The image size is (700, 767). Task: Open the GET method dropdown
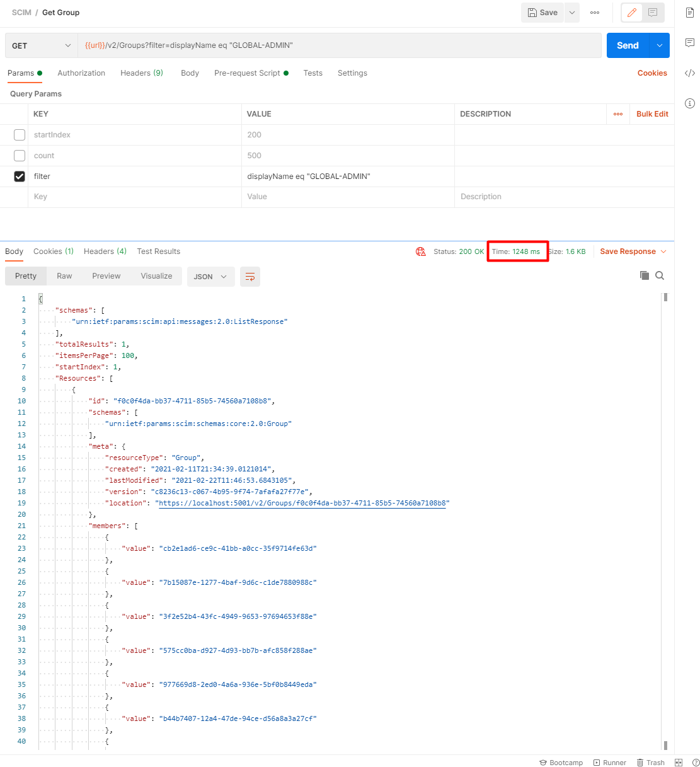(x=67, y=45)
